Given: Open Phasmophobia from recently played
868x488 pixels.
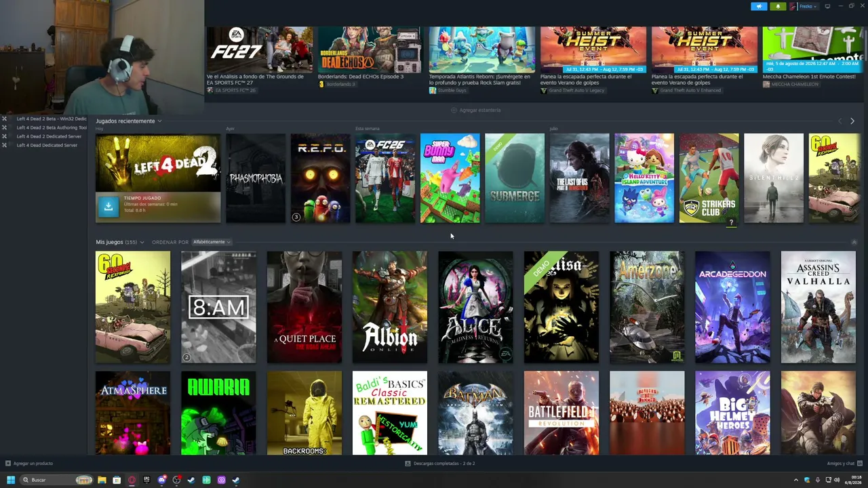Looking at the screenshot, I should [256, 178].
